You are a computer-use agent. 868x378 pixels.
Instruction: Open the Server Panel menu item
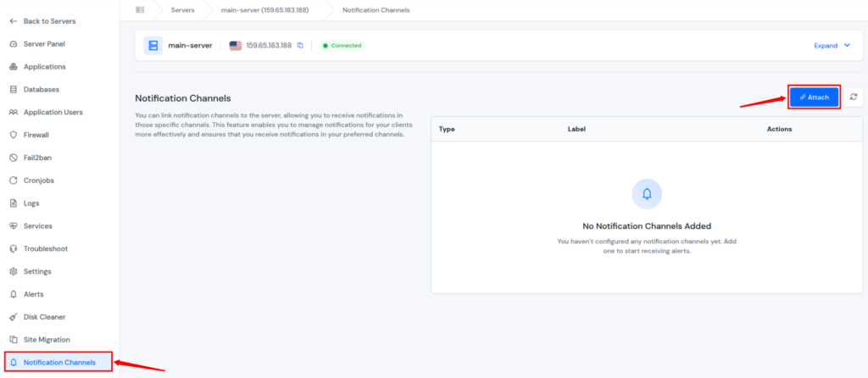tap(44, 43)
